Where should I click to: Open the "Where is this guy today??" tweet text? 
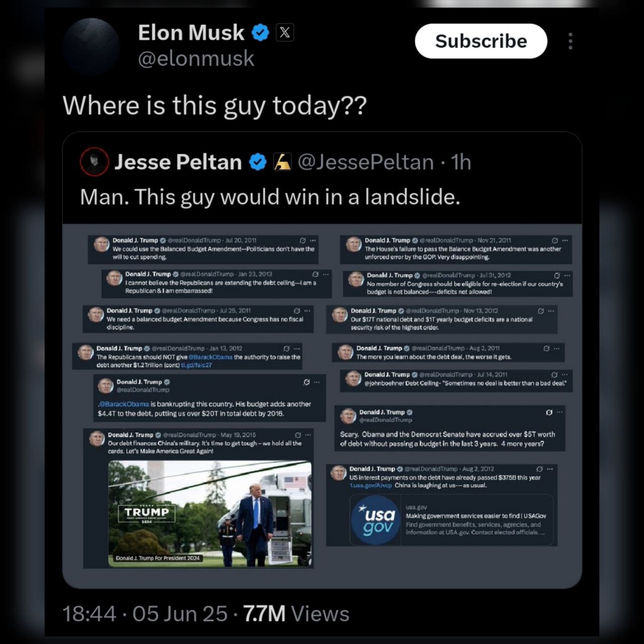[x=215, y=106]
